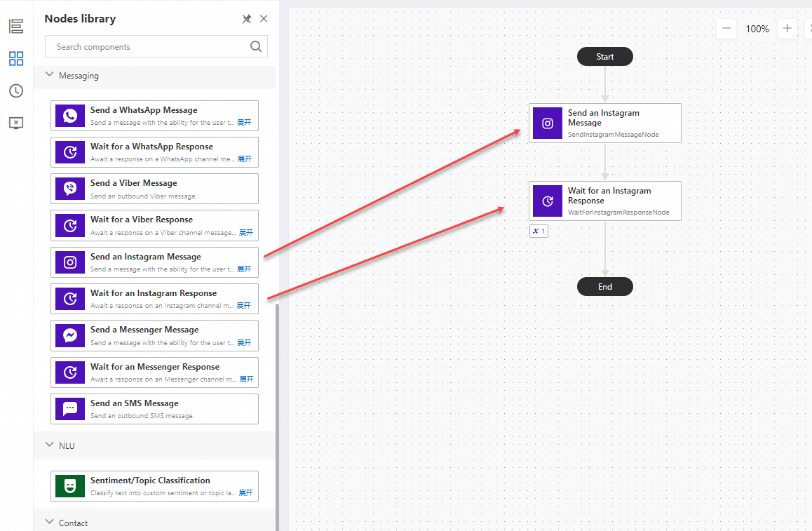Image resolution: width=812 pixels, height=531 pixels.
Task: Focus the Search components field
Action: (x=156, y=46)
